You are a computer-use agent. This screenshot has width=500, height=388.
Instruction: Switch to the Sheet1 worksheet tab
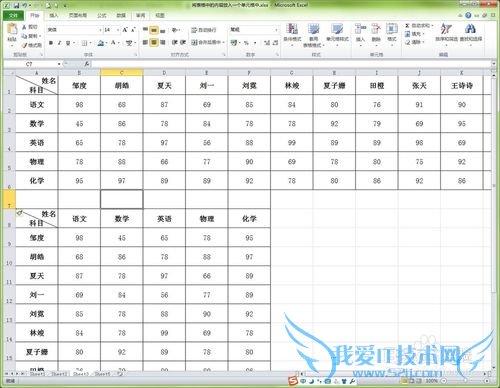coord(38,374)
